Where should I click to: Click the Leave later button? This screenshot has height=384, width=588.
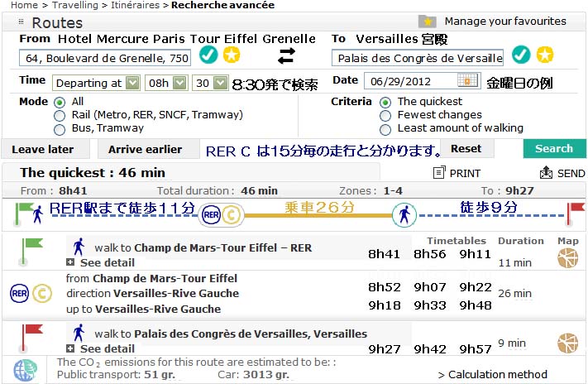(45, 149)
